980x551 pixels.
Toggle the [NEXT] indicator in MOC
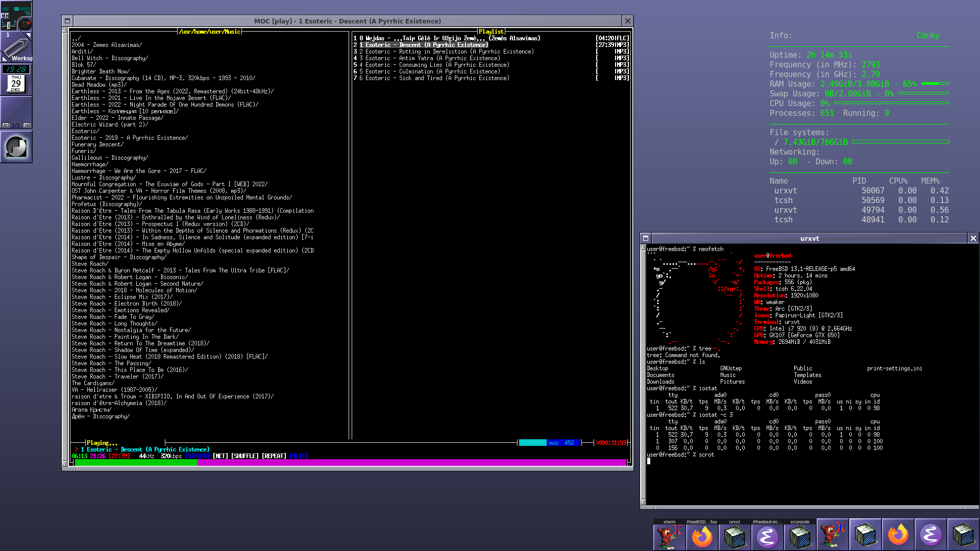[x=298, y=456]
